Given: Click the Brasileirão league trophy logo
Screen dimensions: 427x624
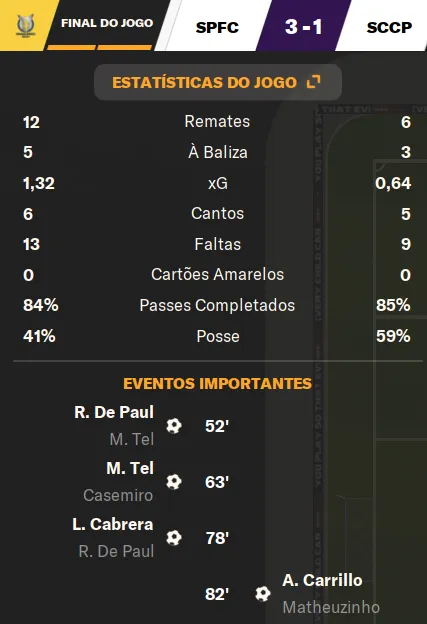Looking at the screenshot, I should pyautogui.click(x=25, y=25).
